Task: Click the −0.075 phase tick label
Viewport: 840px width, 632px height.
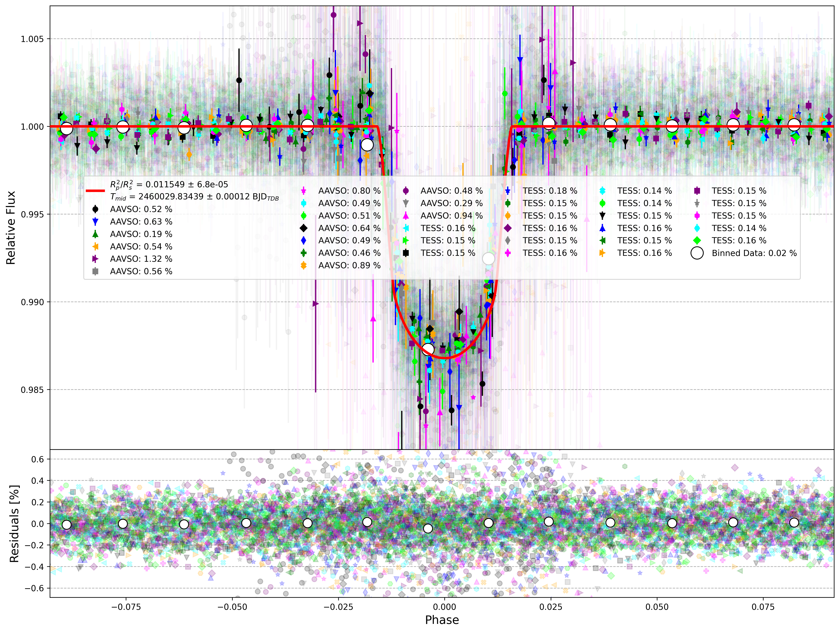Action: [x=126, y=607]
